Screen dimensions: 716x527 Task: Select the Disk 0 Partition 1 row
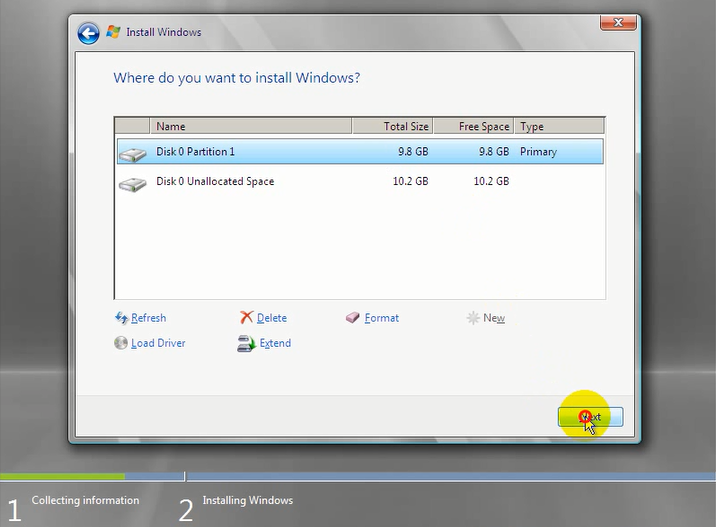click(360, 152)
